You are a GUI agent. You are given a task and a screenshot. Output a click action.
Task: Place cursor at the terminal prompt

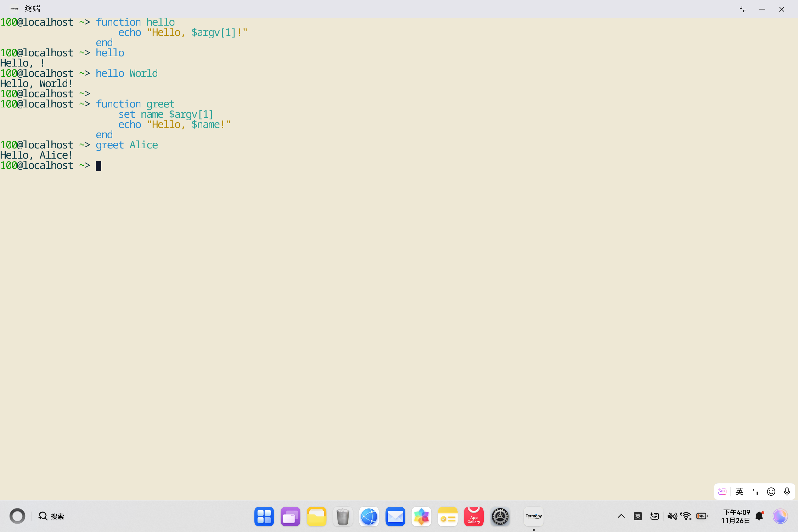point(98,165)
